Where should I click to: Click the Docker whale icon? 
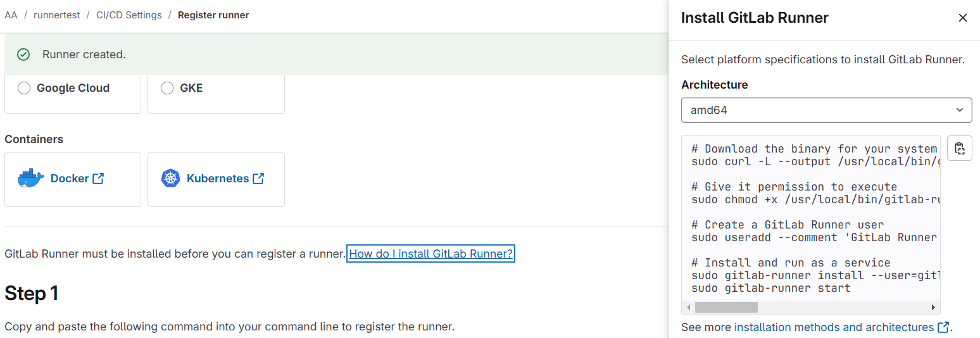coord(31,179)
